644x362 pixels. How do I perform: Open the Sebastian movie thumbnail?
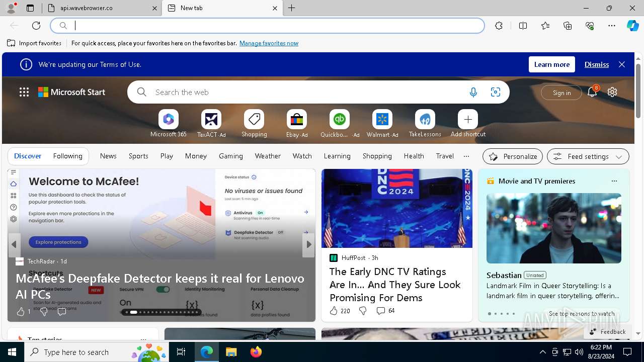[x=554, y=228]
